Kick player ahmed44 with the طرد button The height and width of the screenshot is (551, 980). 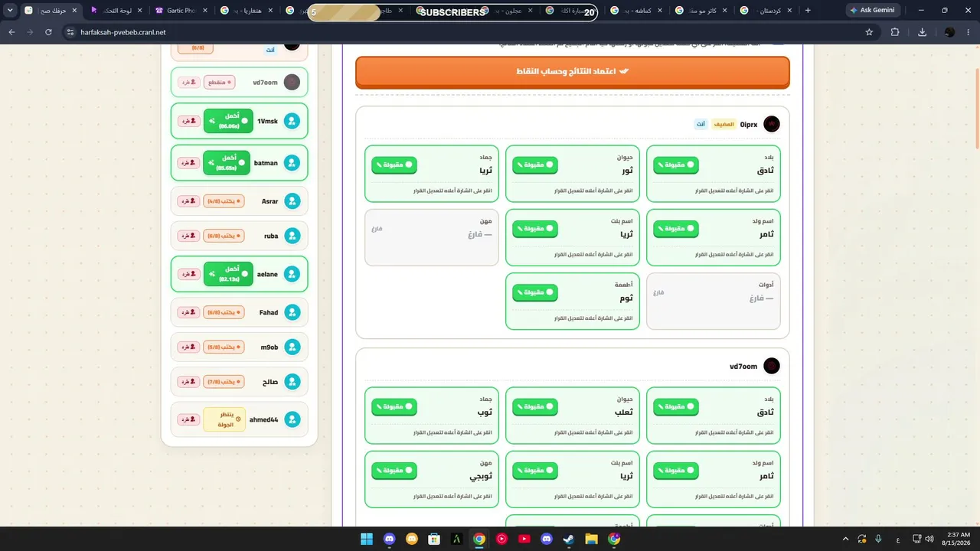tap(188, 419)
